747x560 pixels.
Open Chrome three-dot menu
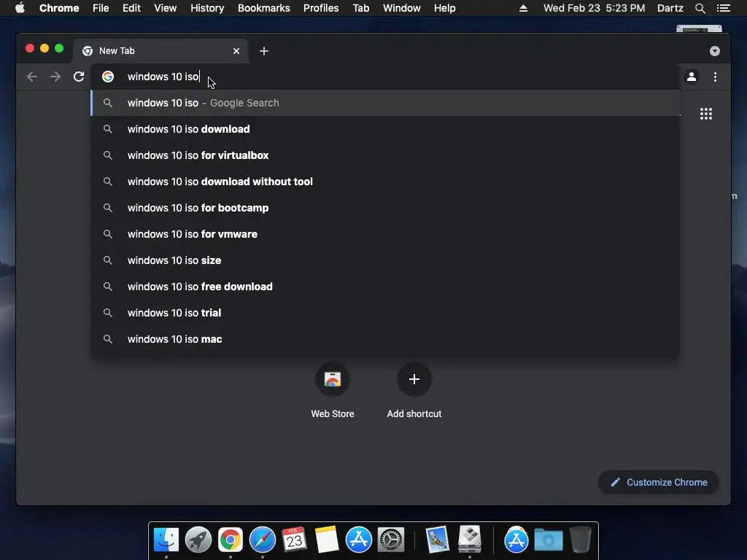click(715, 77)
